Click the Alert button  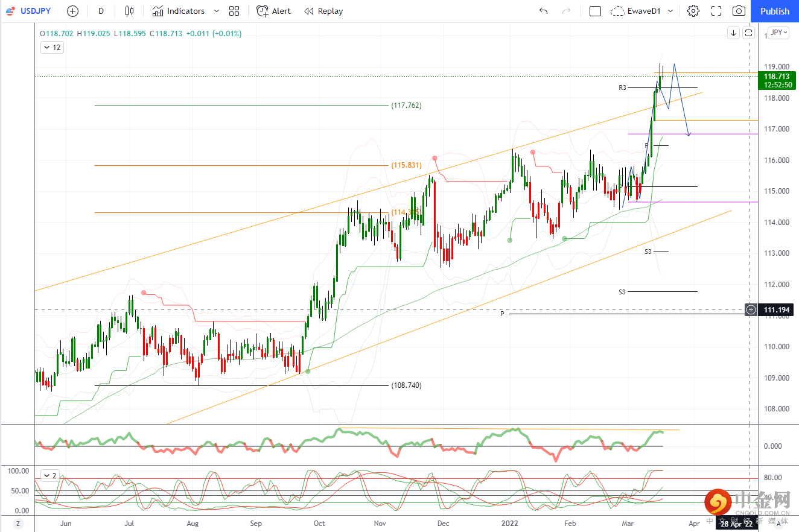click(x=273, y=11)
